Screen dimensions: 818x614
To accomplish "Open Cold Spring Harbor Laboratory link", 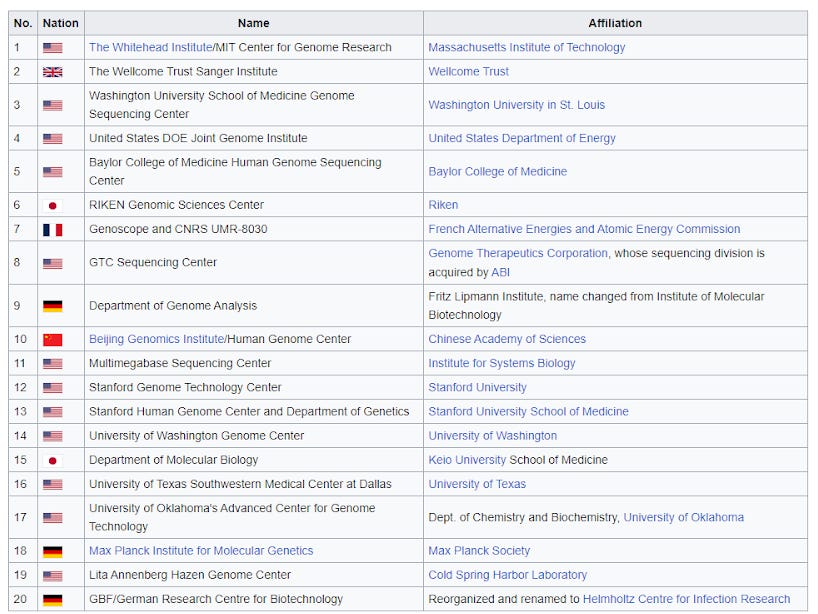I will 508,575.
